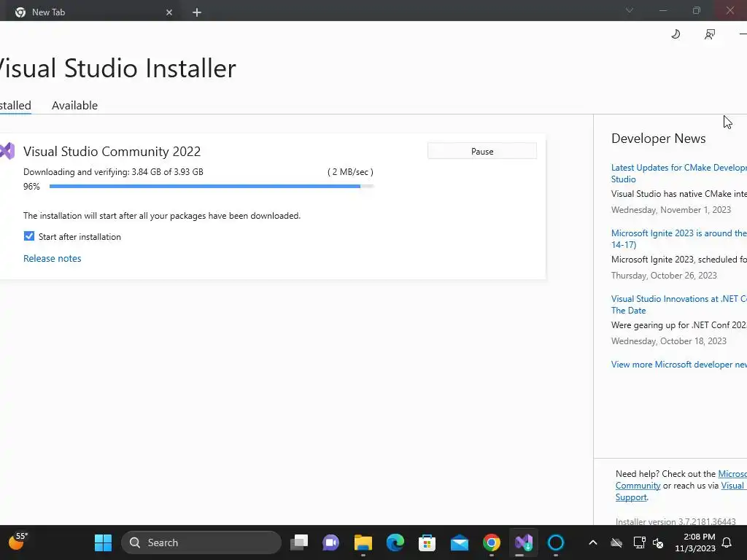Launch the Chat app from taskbar
The image size is (747, 560).
tap(330, 542)
